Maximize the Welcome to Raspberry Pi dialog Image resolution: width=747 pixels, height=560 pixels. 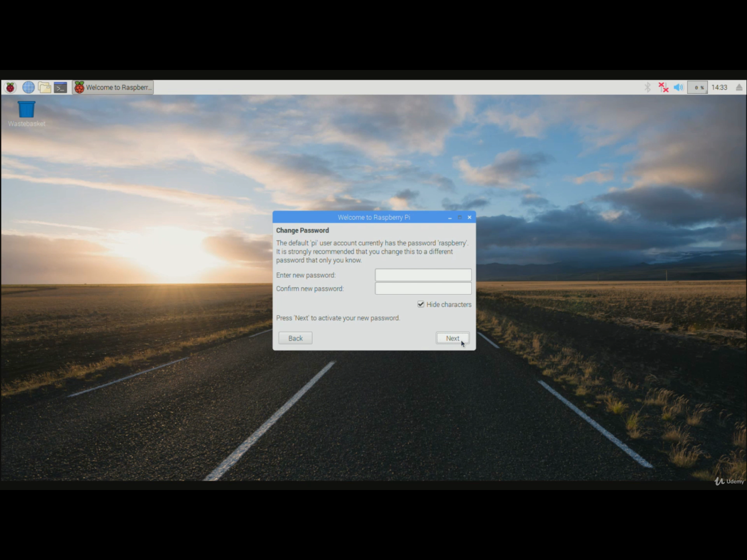click(460, 218)
